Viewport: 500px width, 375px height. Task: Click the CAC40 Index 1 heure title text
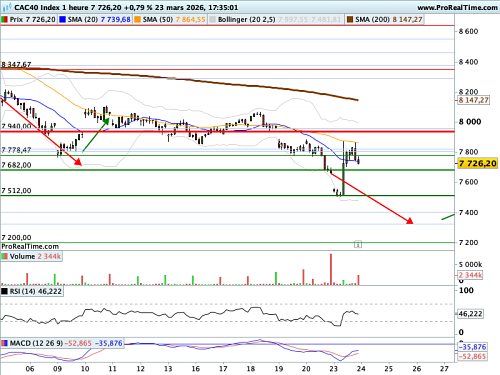(x=52, y=7)
